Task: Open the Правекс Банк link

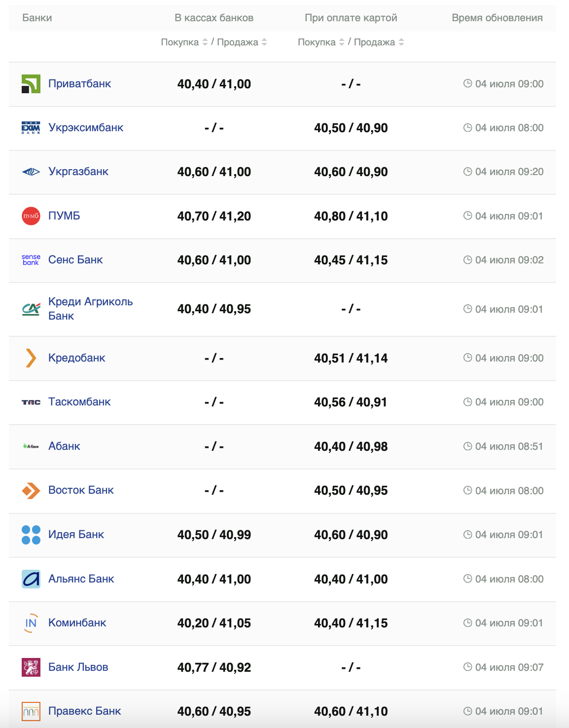Action: pyautogui.click(x=85, y=711)
